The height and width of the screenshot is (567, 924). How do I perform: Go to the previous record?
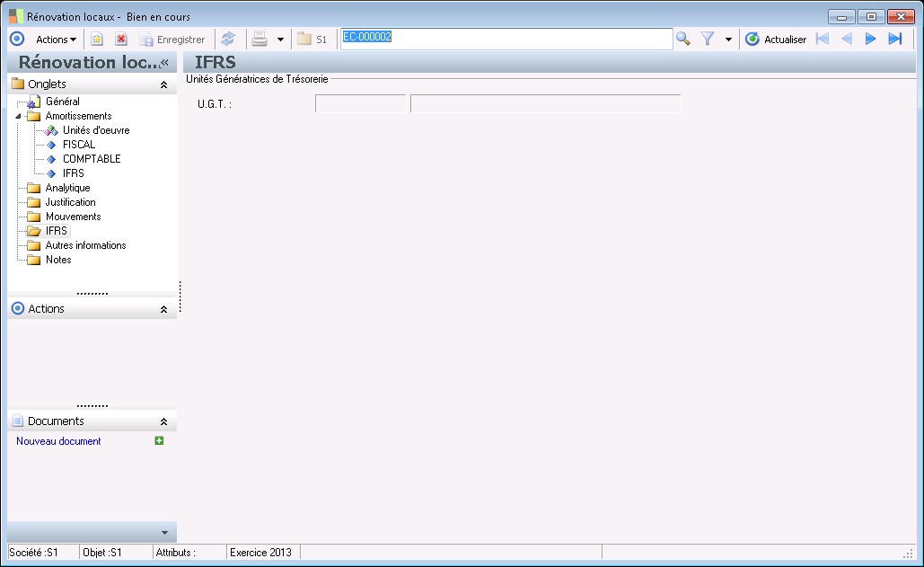pyautogui.click(x=846, y=39)
